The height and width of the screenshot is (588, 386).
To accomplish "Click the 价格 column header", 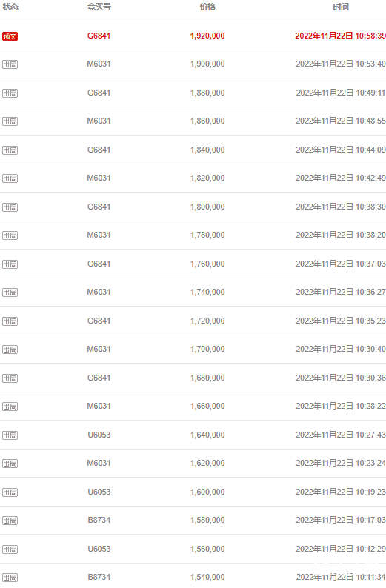I will tap(207, 7).
